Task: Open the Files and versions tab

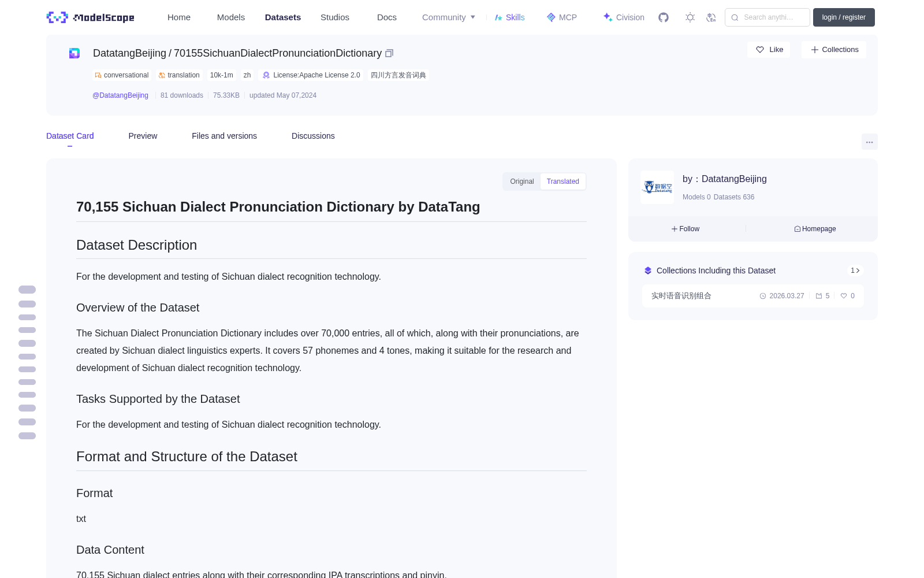Action: coord(224,136)
